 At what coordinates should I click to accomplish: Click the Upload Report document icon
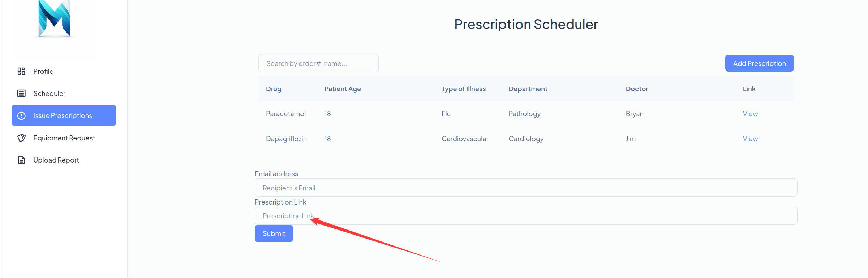[21, 160]
